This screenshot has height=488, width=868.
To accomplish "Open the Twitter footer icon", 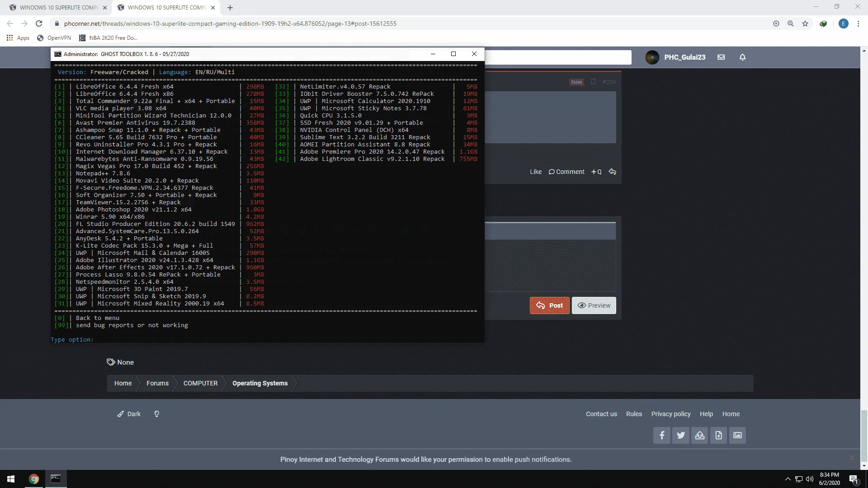I will click(681, 436).
